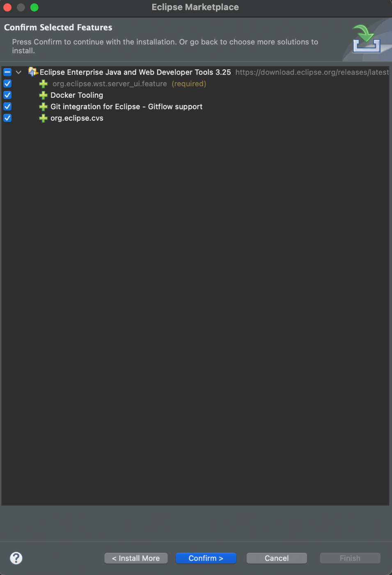
Task: Collapse the Eclipse Enterprise Java tree node
Action: click(x=18, y=72)
